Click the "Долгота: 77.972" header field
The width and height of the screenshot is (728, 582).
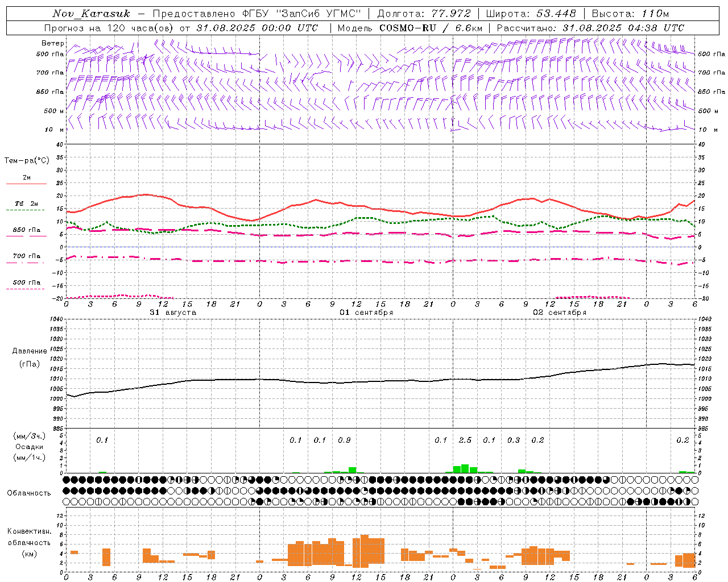click(x=424, y=14)
